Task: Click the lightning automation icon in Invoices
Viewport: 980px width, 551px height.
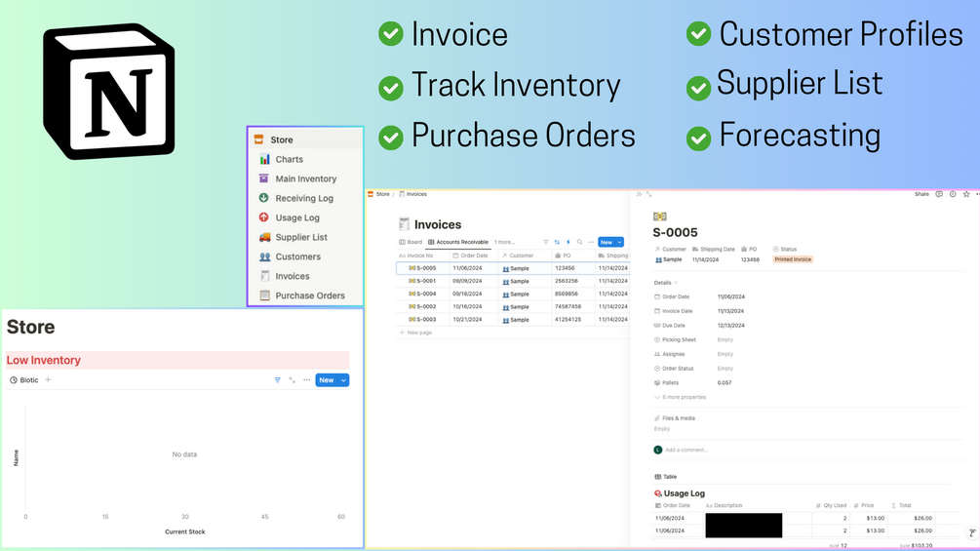Action: tap(568, 242)
